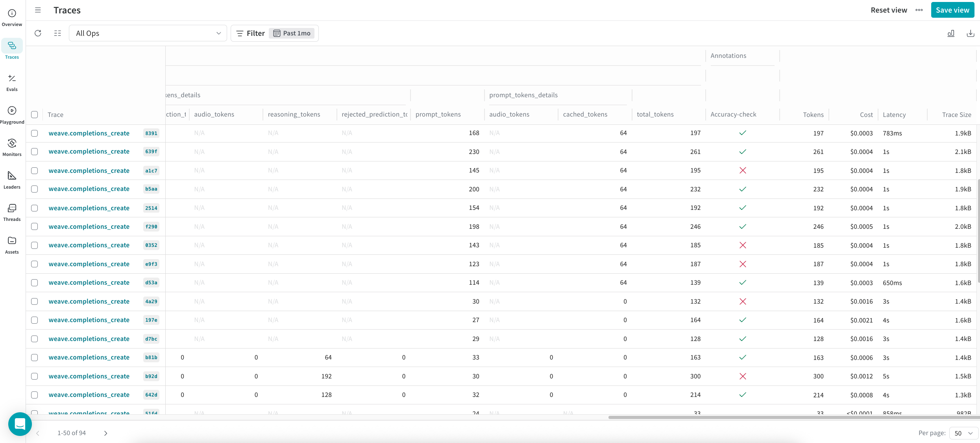
Task: Check the box for trace 8391
Action: pos(35,133)
